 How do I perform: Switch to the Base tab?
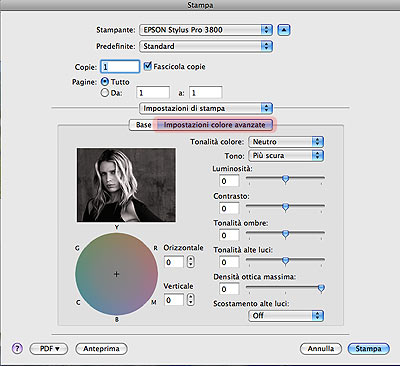point(143,125)
